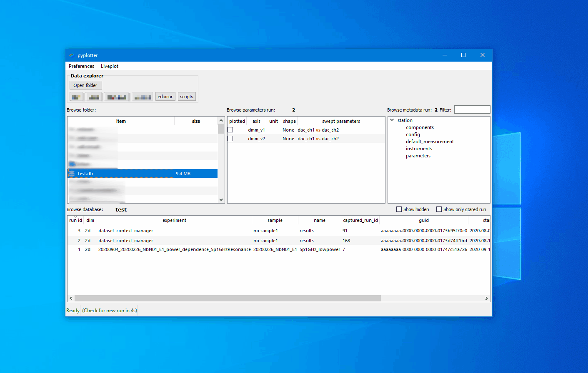Click the guid column header
Image resolution: width=588 pixels, height=373 pixels.
coord(424,220)
